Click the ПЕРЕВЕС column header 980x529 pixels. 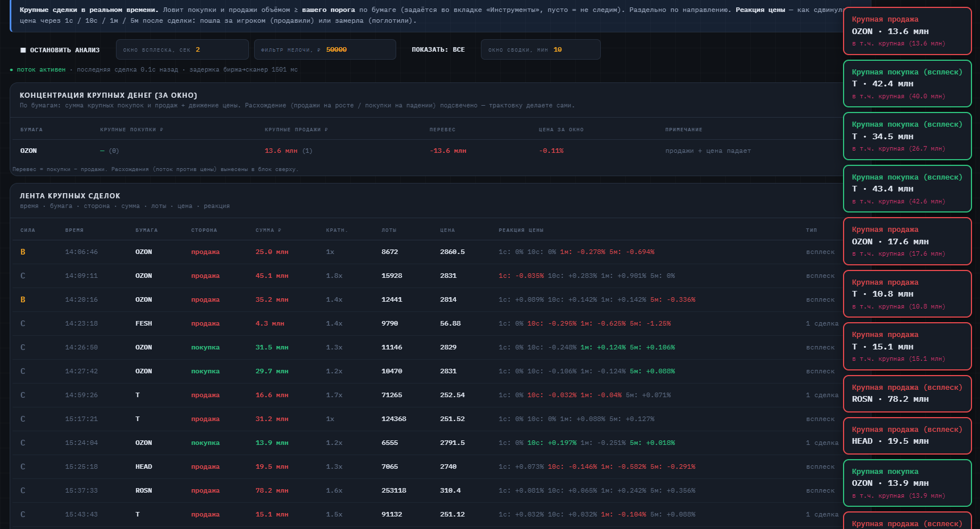tap(442, 130)
